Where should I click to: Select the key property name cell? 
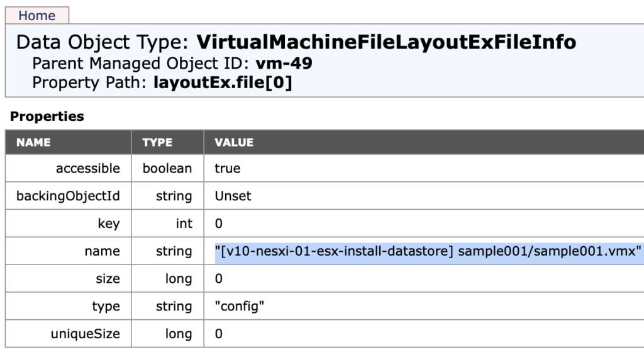108,224
